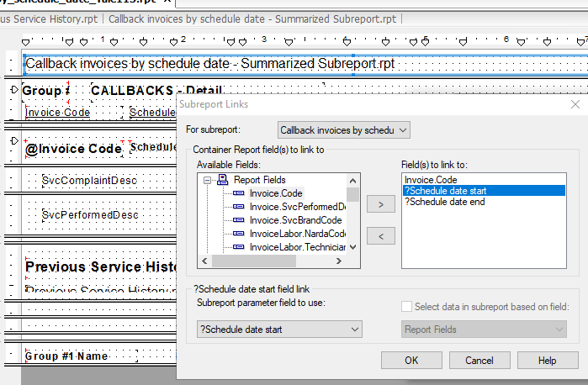Click the ruler tab stop near mark 2
This screenshot has width=588, height=385.
[173, 42]
